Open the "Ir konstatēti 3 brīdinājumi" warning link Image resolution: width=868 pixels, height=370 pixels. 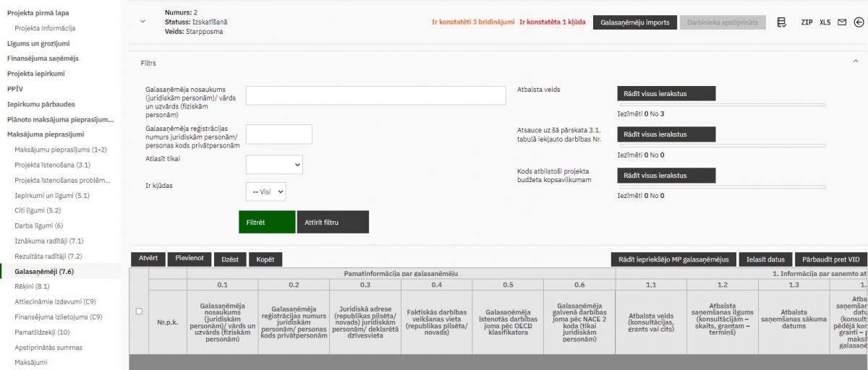coord(472,22)
